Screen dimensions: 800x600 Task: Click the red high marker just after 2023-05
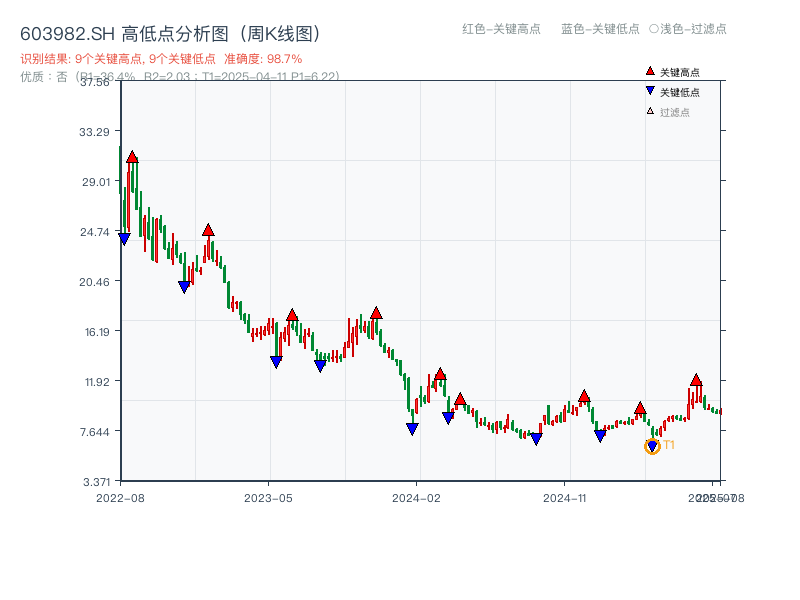tap(292, 315)
